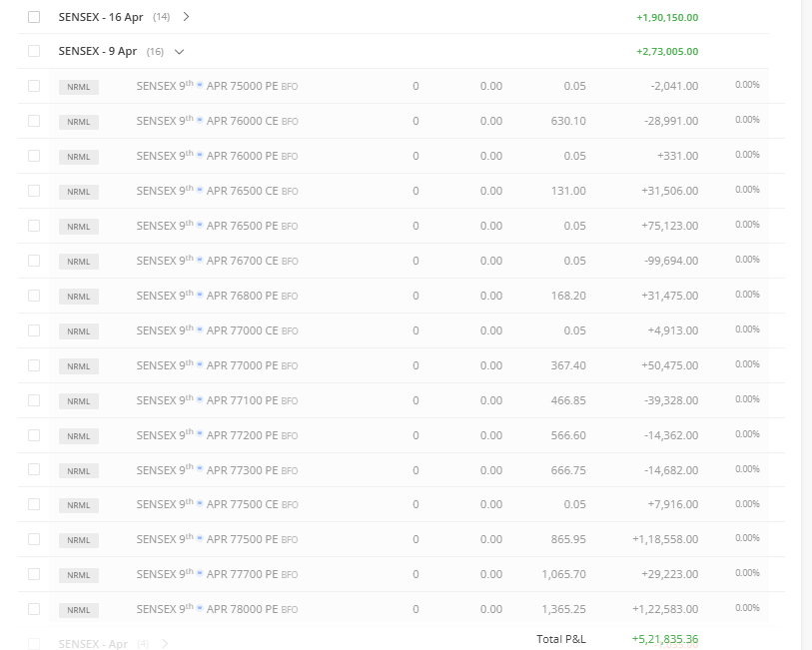The height and width of the screenshot is (650, 812).
Task: Click LTP value 1,365.25
Action: (563, 609)
